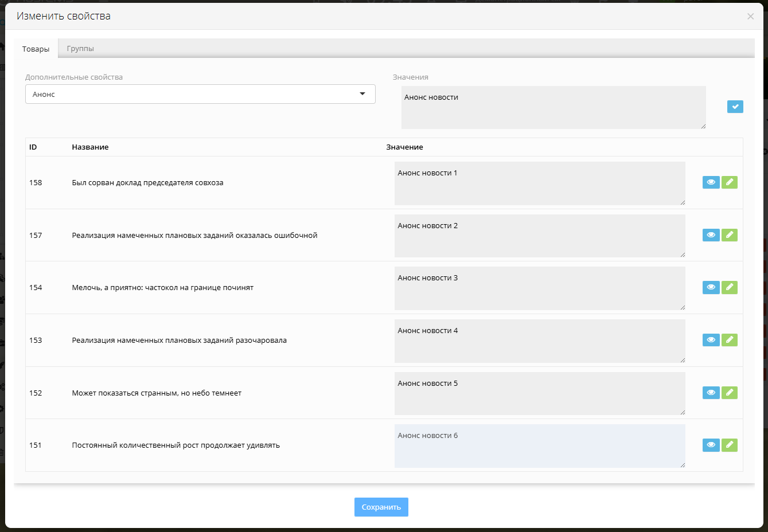Switch to the Группы tab

point(80,49)
